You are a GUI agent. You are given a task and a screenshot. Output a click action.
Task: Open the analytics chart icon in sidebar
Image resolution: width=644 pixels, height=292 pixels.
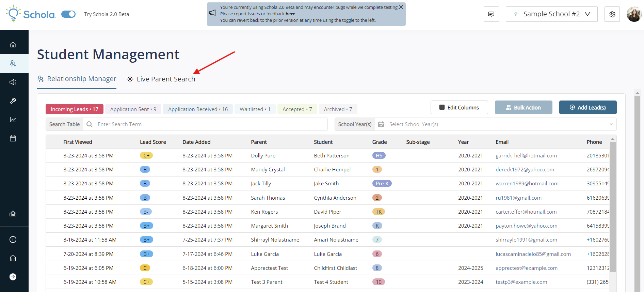pyautogui.click(x=13, y=120)
